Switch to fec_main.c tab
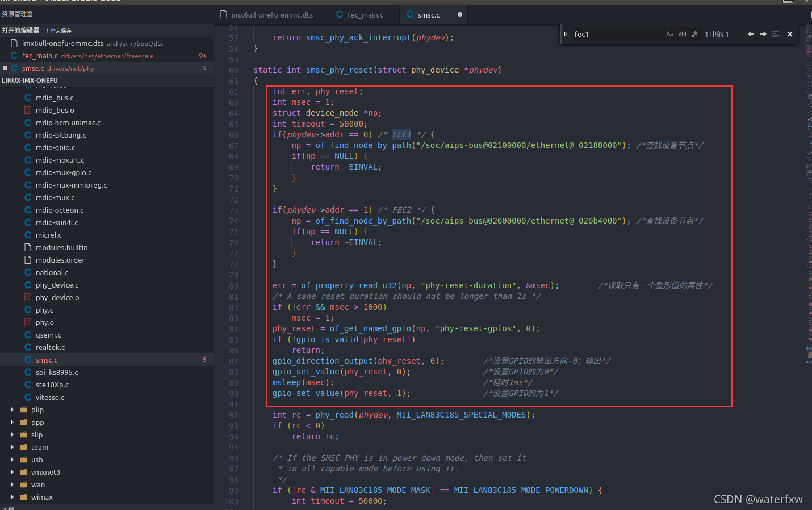Screen dimensions: 812x510 365,15
